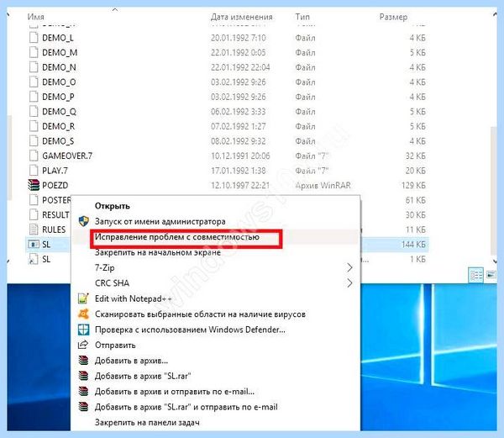Click scrollbar up arrow of file list
This screenshot has width=504, height=438.
coord(495,14)
